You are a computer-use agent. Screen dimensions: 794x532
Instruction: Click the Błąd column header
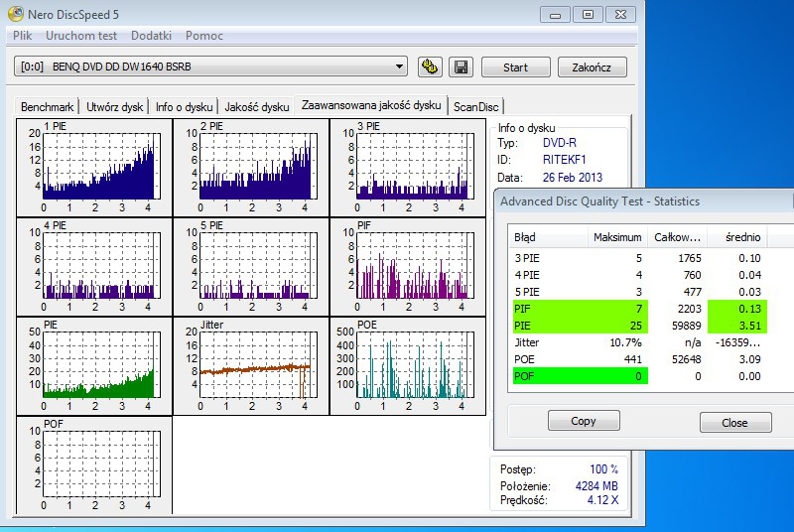tap(548, 237)
